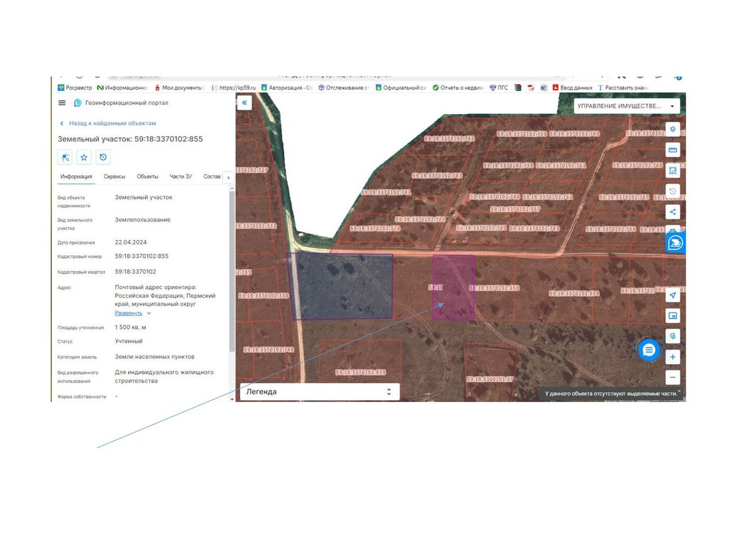
Task: Open the УПРАВЛЕНИЕ ИМУЩЕСТВЕ... dropdown
Action: 626,106
